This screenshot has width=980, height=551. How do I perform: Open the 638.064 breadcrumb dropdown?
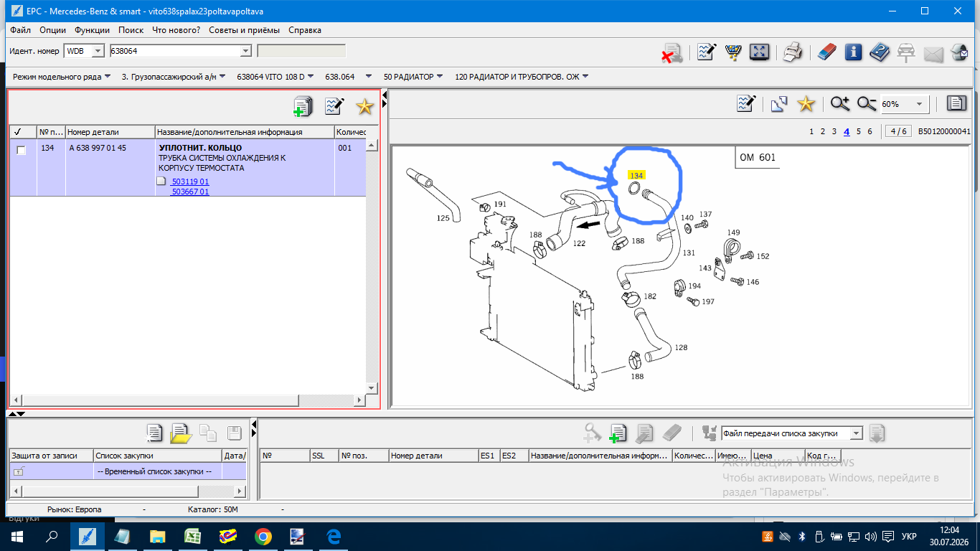(x=369, y=76)
